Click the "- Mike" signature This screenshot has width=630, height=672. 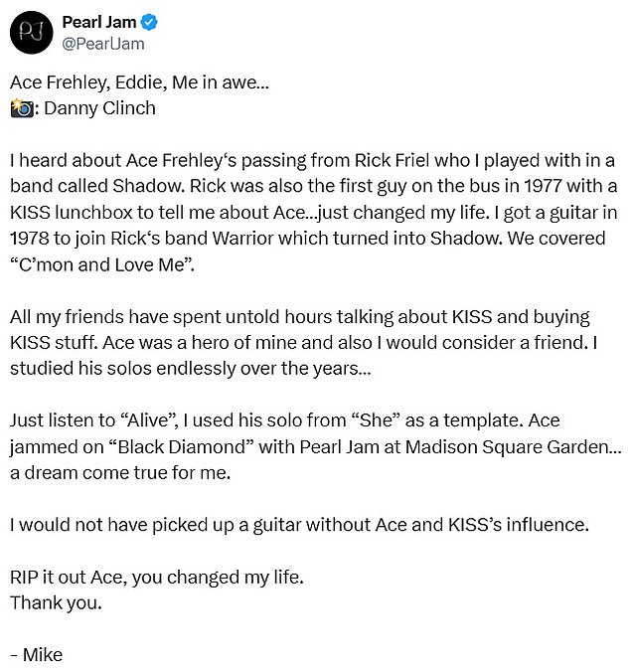pos(37,653)
